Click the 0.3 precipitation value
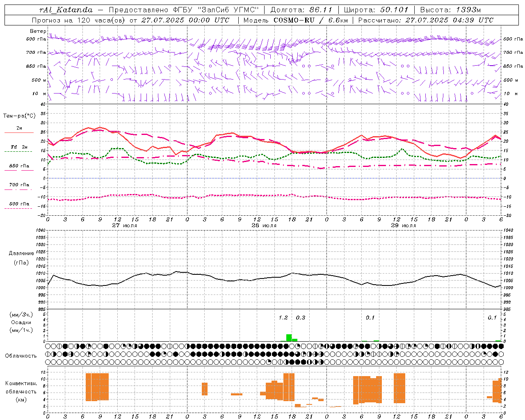This screenshot has height=420, width=525. (x=301, y=318)
